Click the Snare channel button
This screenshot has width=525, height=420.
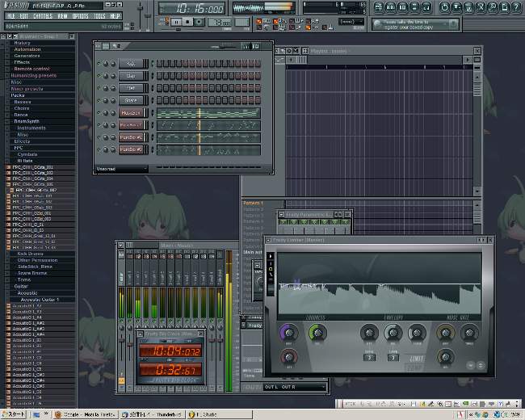[131, 100]
